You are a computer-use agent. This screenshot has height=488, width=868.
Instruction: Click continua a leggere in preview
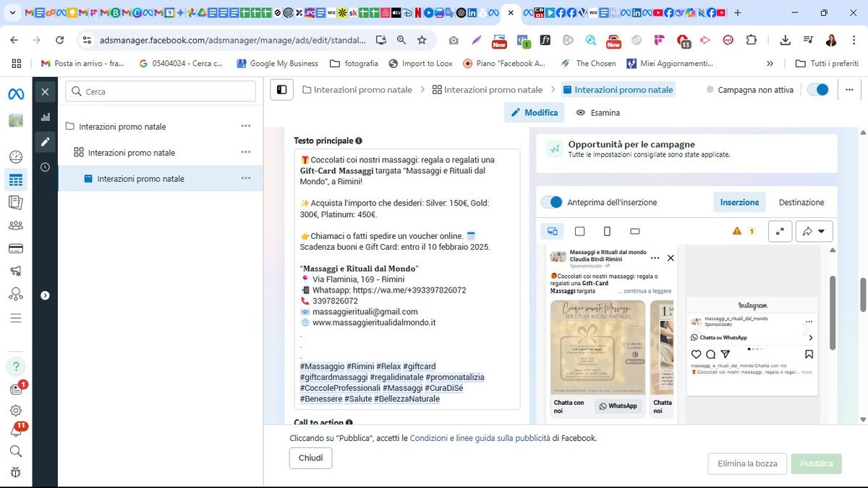click(x=648, y=291)
